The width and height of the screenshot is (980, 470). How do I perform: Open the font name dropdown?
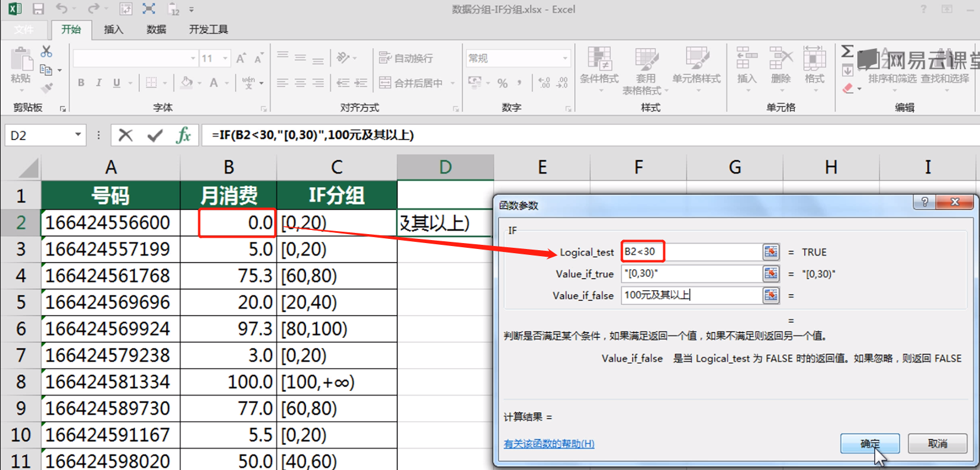[193, 58]
